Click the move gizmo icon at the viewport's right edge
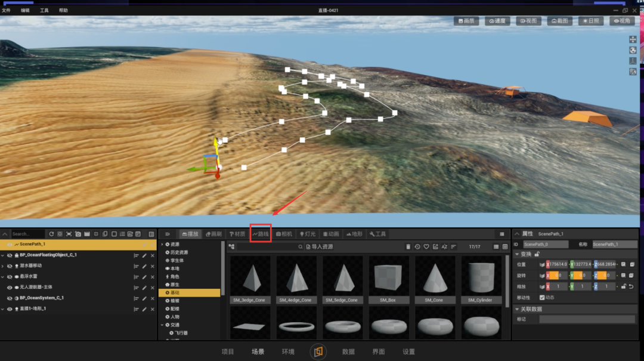Viewport: 644px width, 361px height. tap(633, 39)
